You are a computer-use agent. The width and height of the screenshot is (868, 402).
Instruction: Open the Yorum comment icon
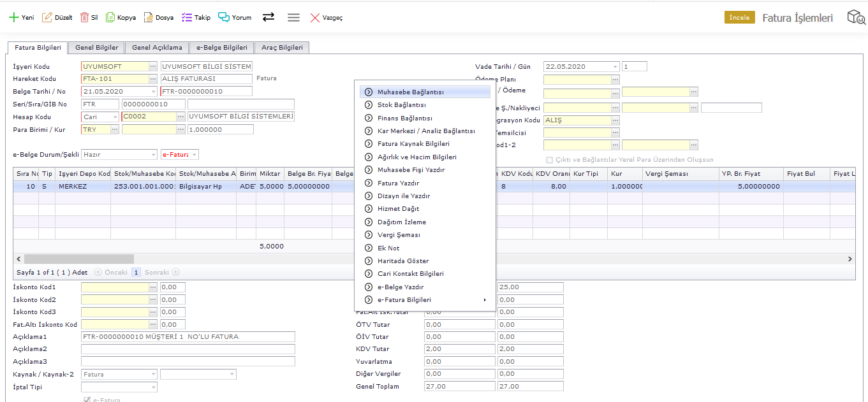224,18
